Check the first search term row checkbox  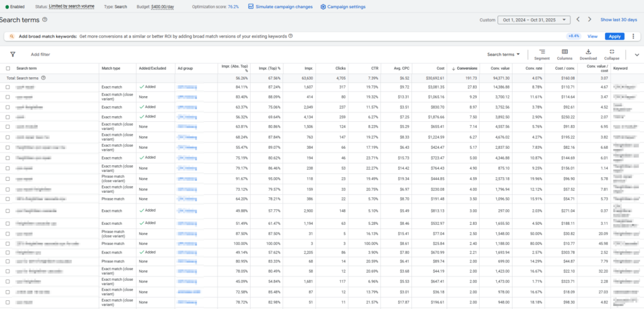pos(8,87)
